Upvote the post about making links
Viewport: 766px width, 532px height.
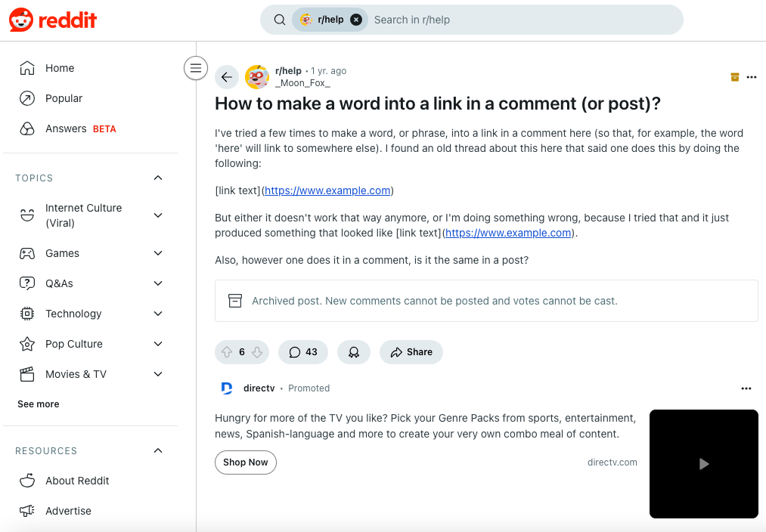pos(227,352)
